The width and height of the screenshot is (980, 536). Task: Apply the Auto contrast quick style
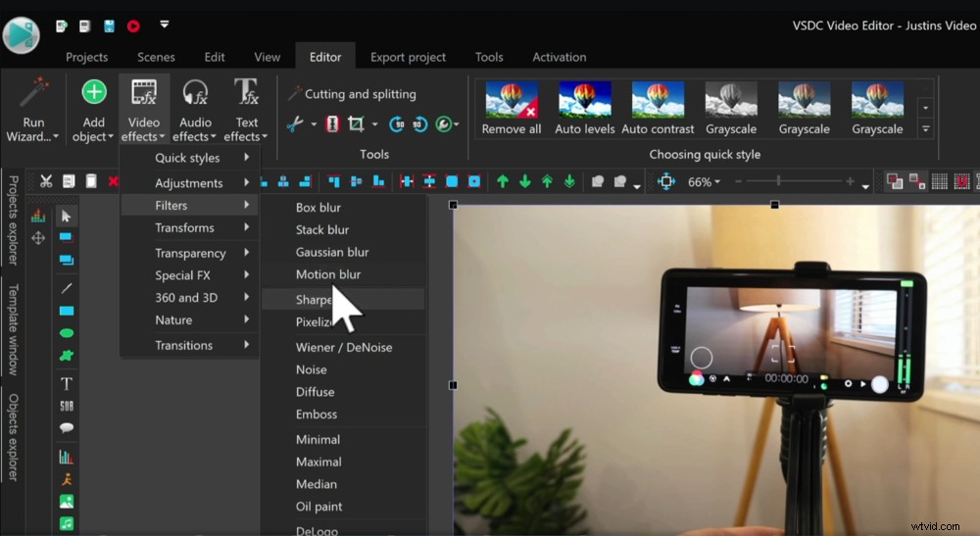(x=658, y=108)
